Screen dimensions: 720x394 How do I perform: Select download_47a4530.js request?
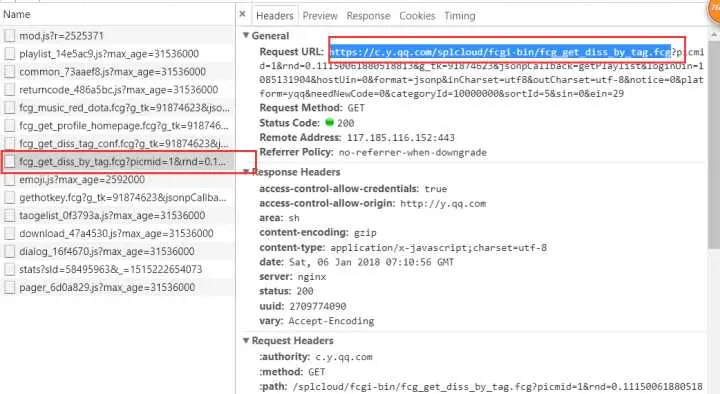tap(118, 233)
